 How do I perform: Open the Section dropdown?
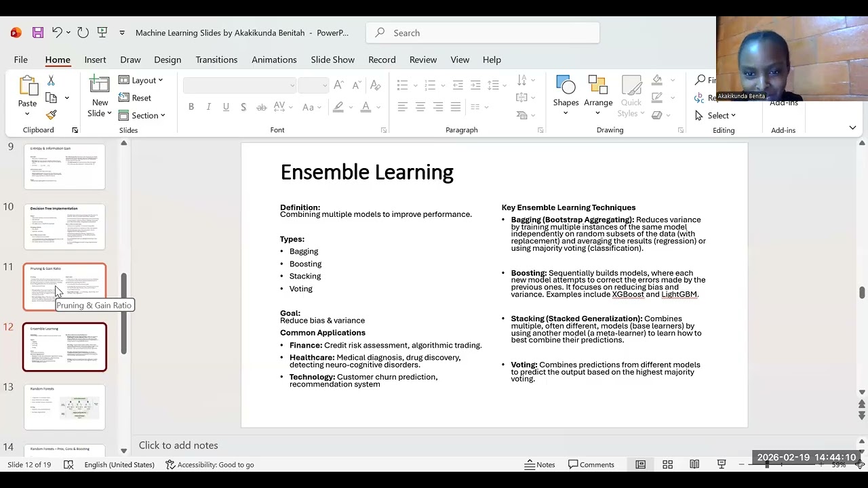point(142,115)
